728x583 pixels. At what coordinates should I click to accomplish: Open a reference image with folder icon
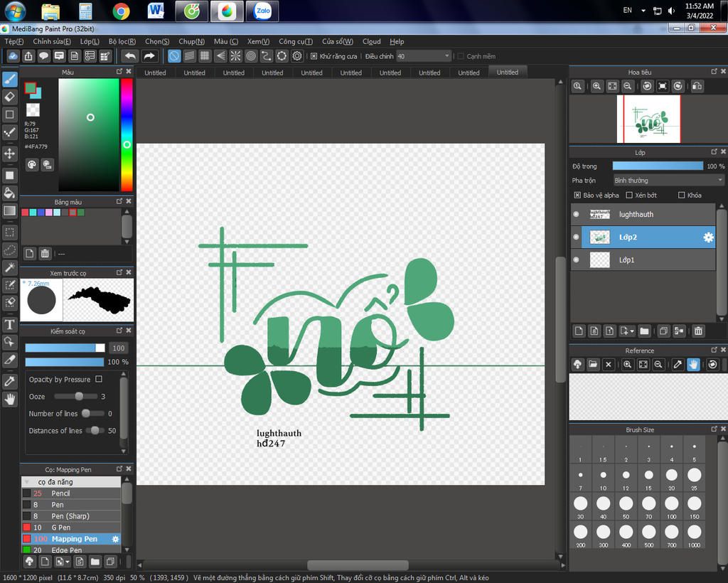click(x=593, y=364)
